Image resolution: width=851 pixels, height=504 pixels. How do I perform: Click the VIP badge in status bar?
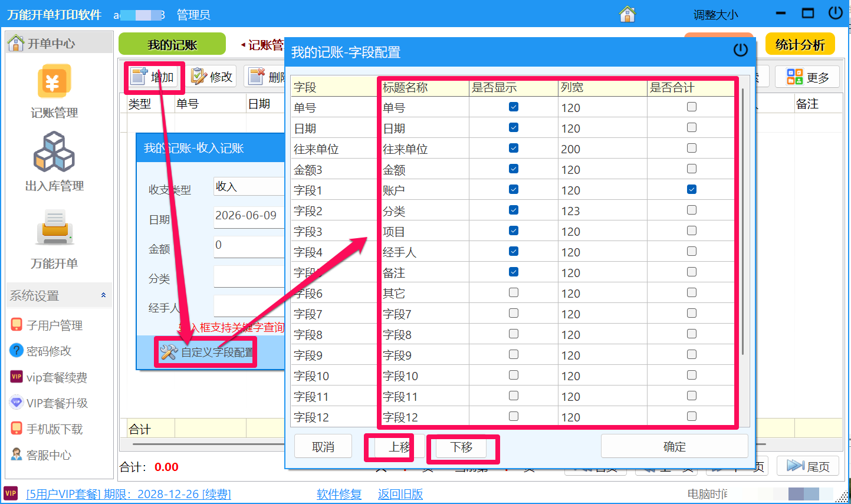[11, 493]
